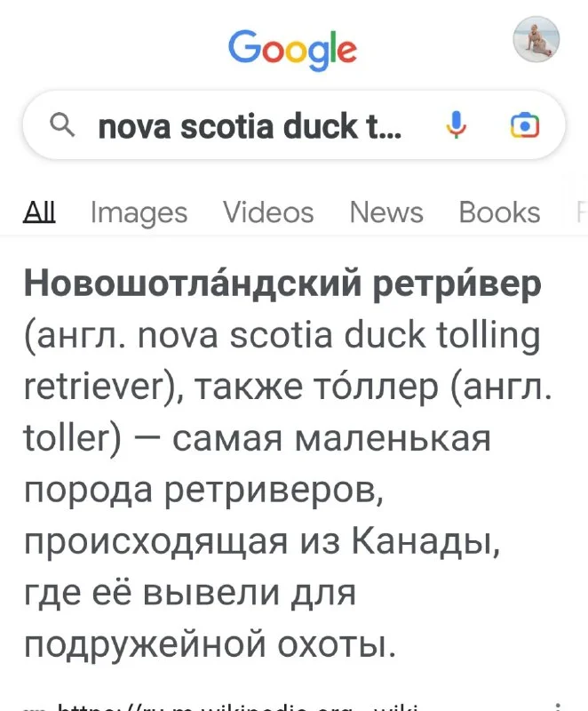Open the Videos tab
588x711 pixels.
[267, 212]
